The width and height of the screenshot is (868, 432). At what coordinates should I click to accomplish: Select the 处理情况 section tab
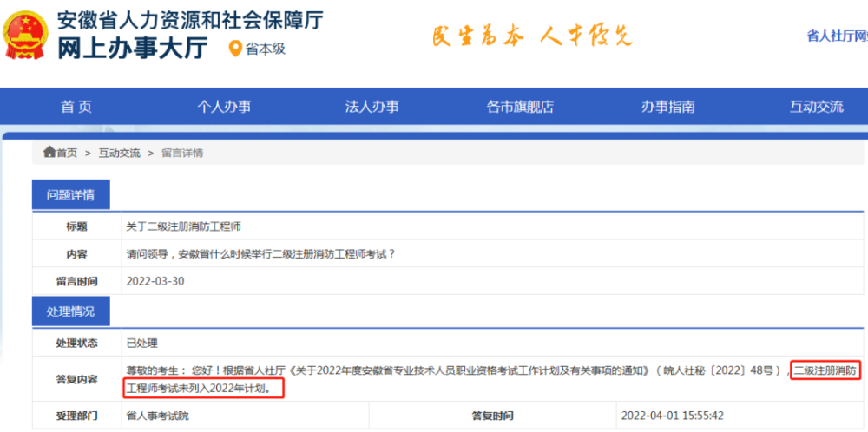coord(71,311)
